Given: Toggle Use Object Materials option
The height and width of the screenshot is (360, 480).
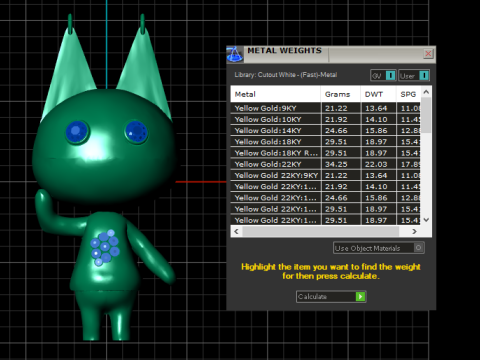Looking at the screenshot, I should [379, 248].
